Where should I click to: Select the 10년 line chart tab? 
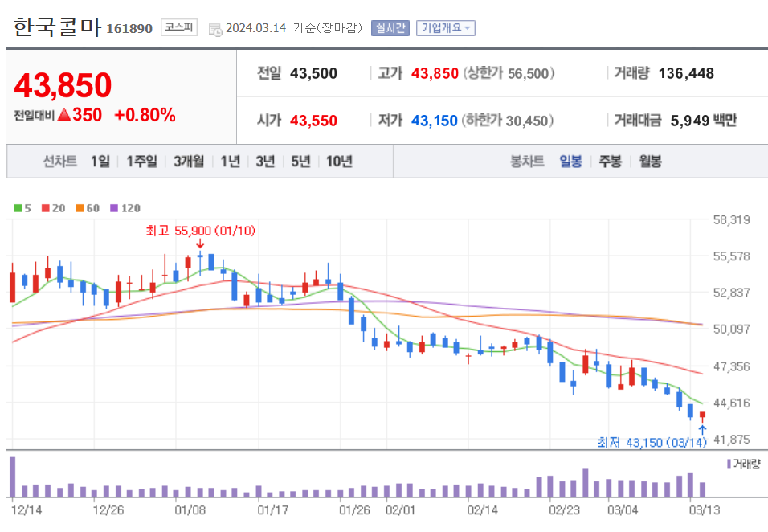[339, 162]
